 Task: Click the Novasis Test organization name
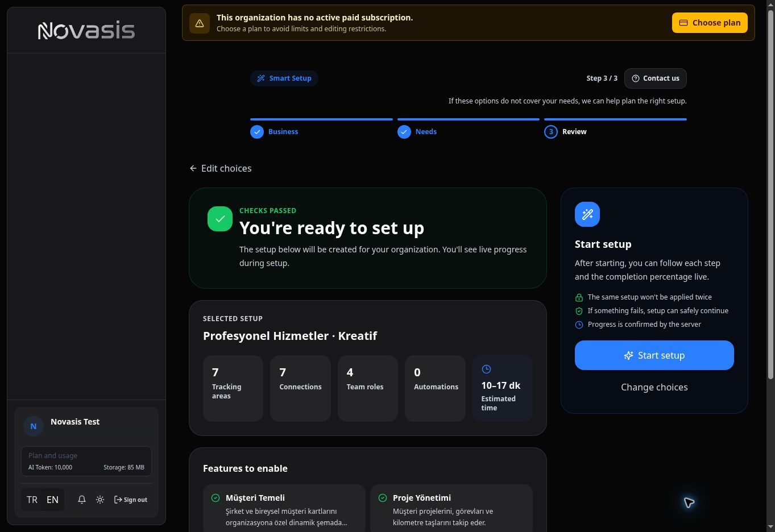(75, 422)
